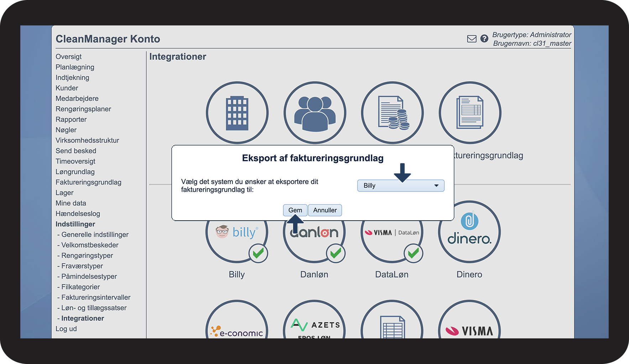Open the help question mark icon
Screen dimensions: 629x364
coord(484,39)
